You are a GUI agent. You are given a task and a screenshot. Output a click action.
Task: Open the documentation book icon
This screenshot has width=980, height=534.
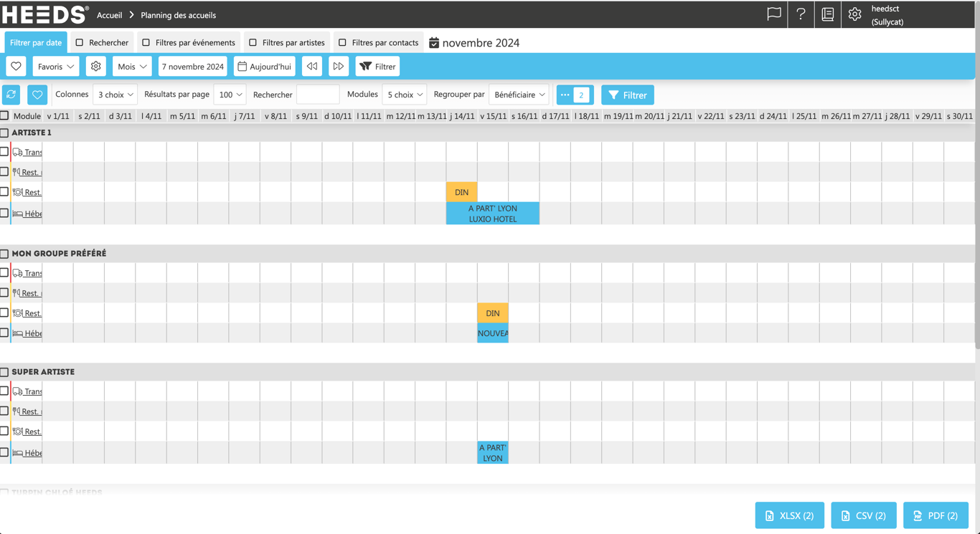pos(827,14)
